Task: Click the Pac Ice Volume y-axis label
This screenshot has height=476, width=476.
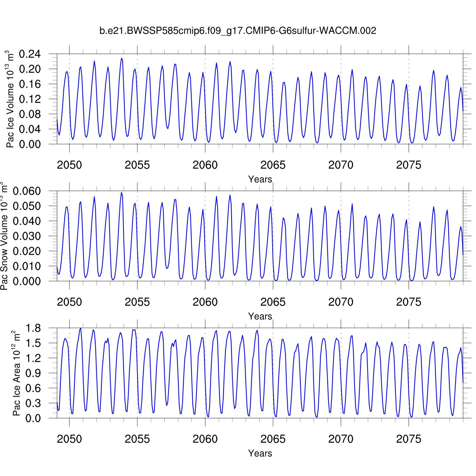Action: (x=10, y=99)
